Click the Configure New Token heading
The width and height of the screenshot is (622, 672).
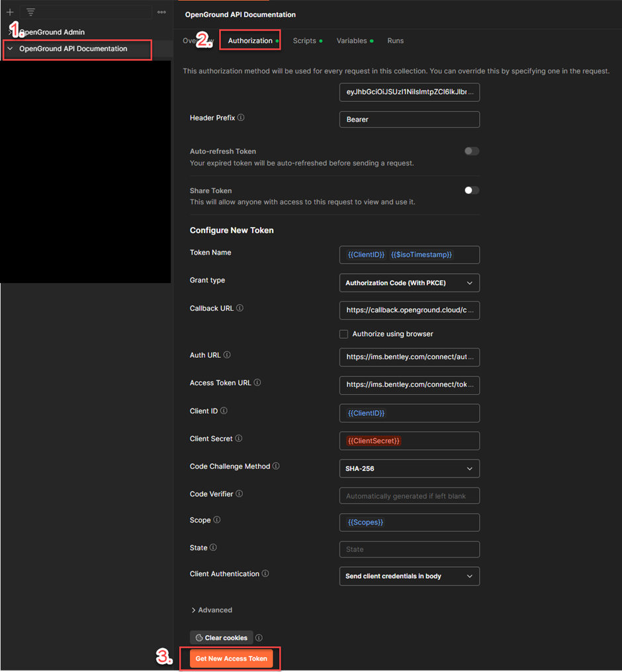click(x=232, y=230)
